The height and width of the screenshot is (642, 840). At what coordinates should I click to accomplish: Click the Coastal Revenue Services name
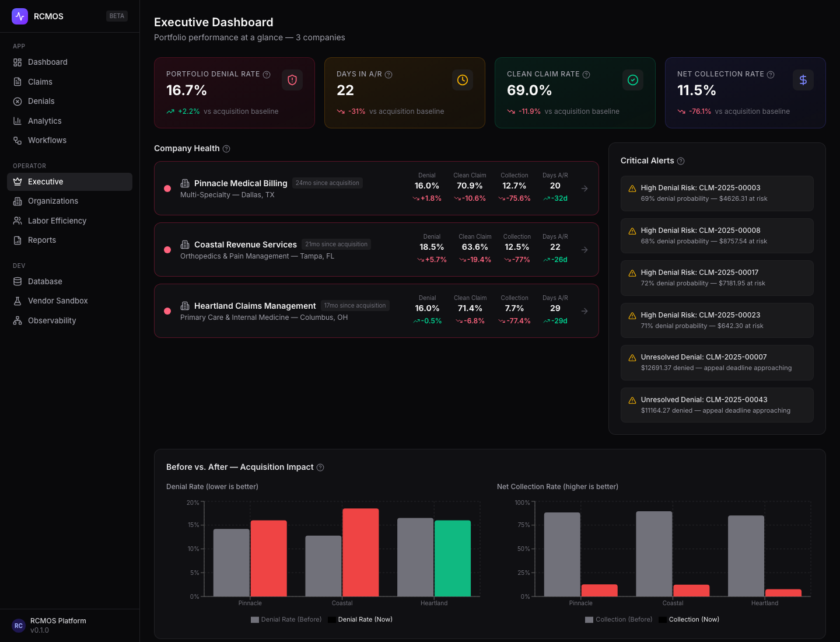[246, 245]
